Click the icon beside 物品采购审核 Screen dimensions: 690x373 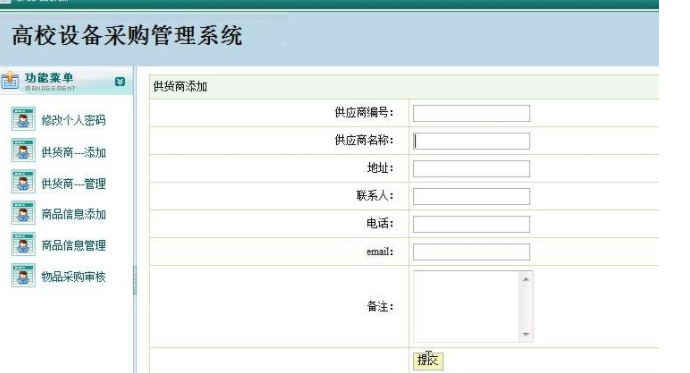coord(23,276)
